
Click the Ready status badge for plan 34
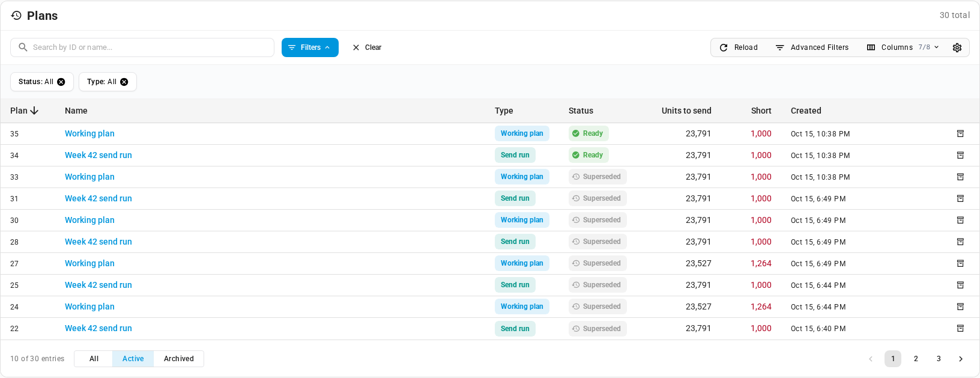click(588, 155)
